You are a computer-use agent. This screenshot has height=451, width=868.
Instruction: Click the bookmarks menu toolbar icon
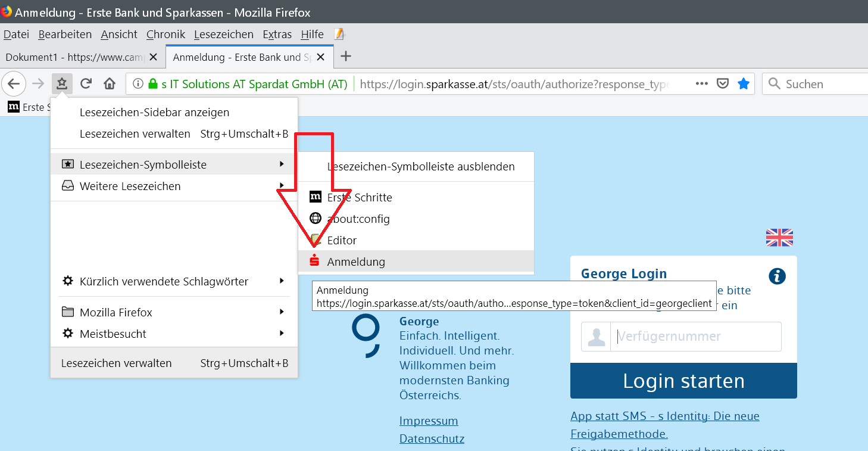61,84
